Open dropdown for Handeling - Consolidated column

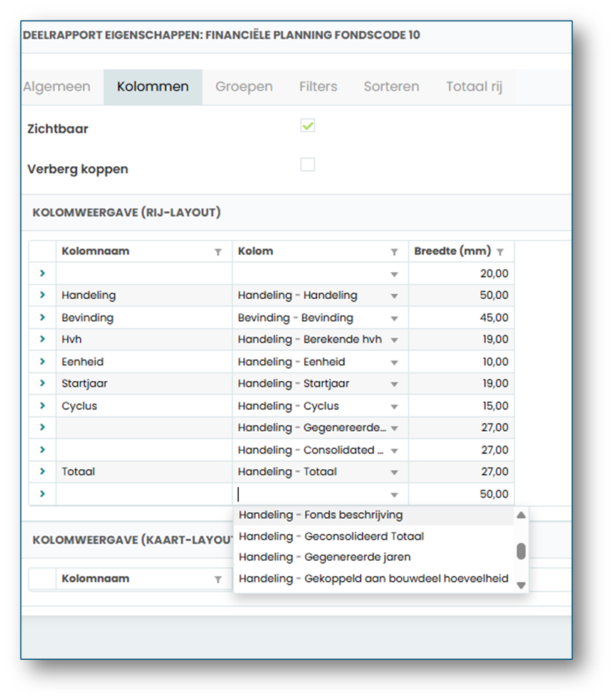[394, 451]
